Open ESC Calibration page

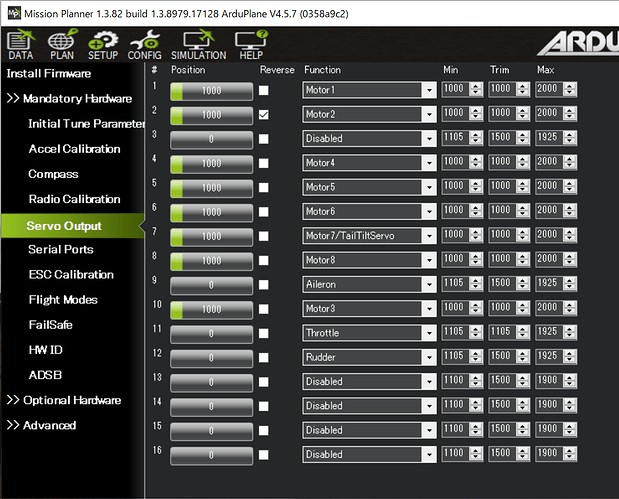(71, 274)
